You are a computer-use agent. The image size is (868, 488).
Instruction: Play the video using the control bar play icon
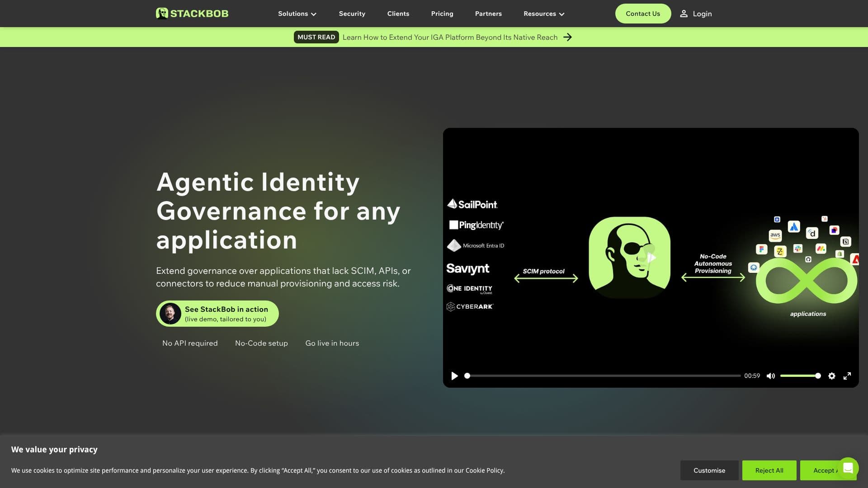pos(454,376)
